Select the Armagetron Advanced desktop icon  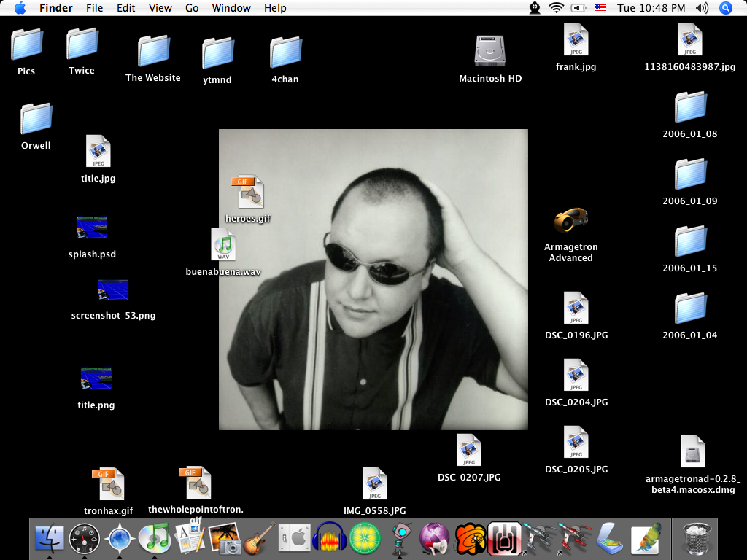(x=570, y=219)
